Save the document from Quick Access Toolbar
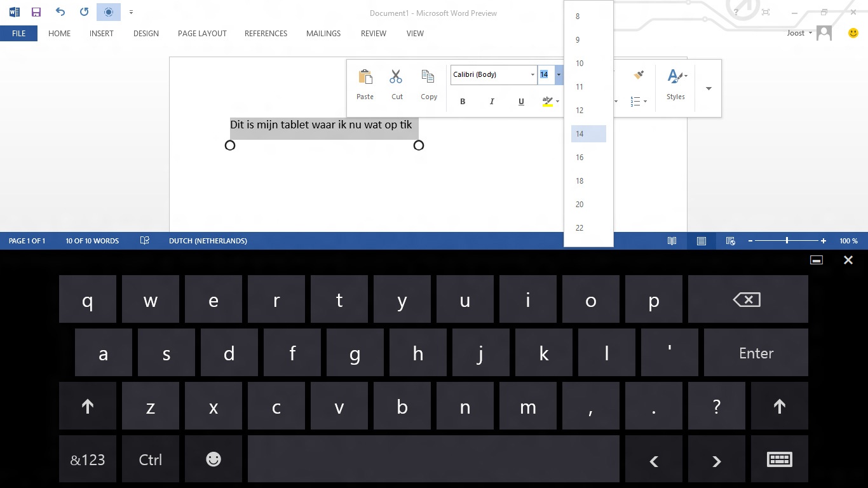 (36, 12)
